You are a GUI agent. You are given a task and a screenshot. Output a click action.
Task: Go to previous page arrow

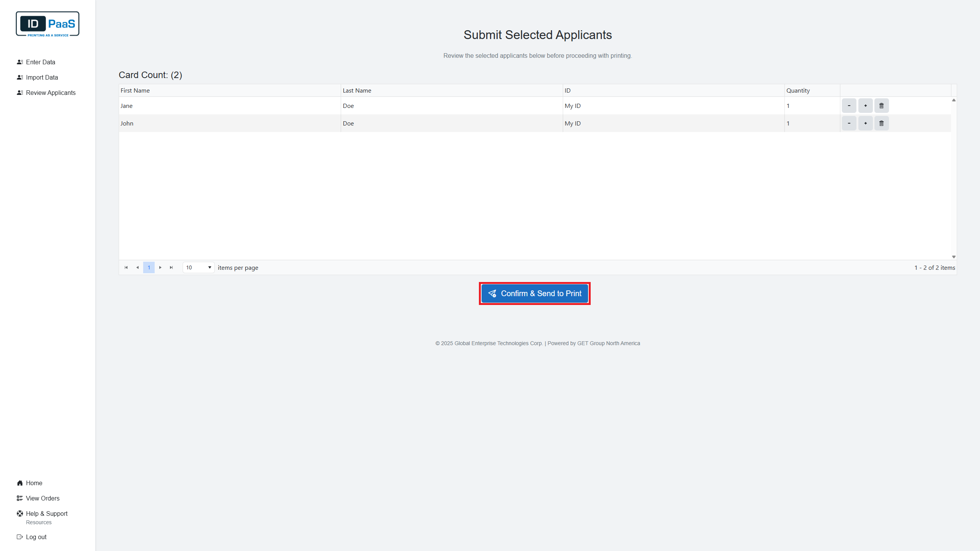pos(137,267)
